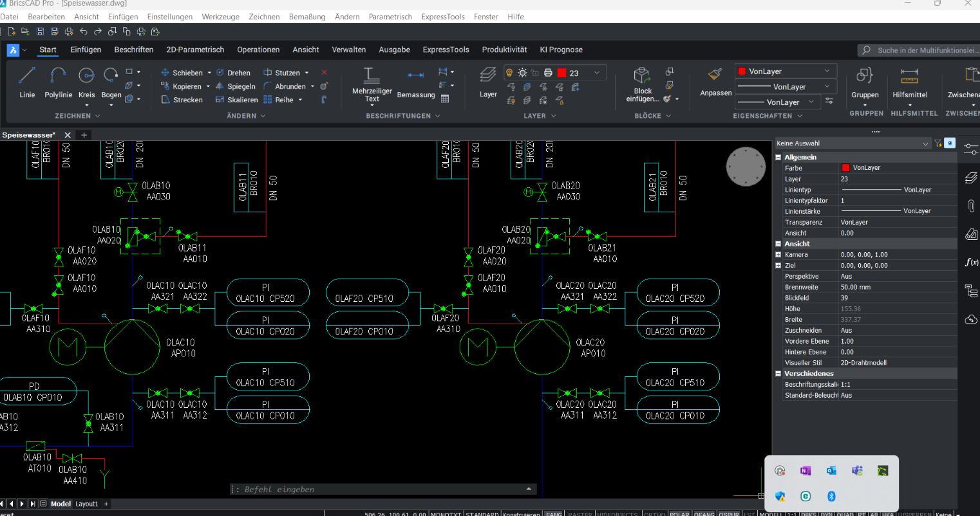Toggle layer freeze sun icon
980x516 pixels.
pyautogui.click(x=522, y=73)
